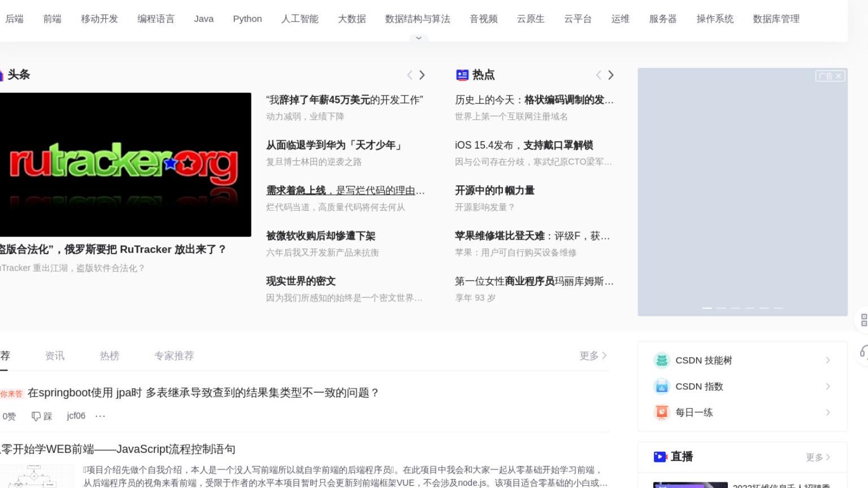Click the QR code icon at right edge

(x=863, y=320)
